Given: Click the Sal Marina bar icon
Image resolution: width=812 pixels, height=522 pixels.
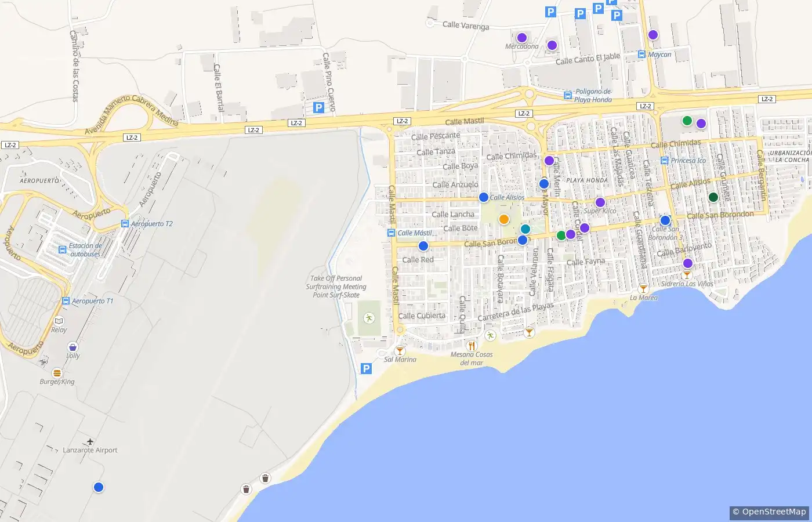Looking at the screenshot, I should pos(400,351).
